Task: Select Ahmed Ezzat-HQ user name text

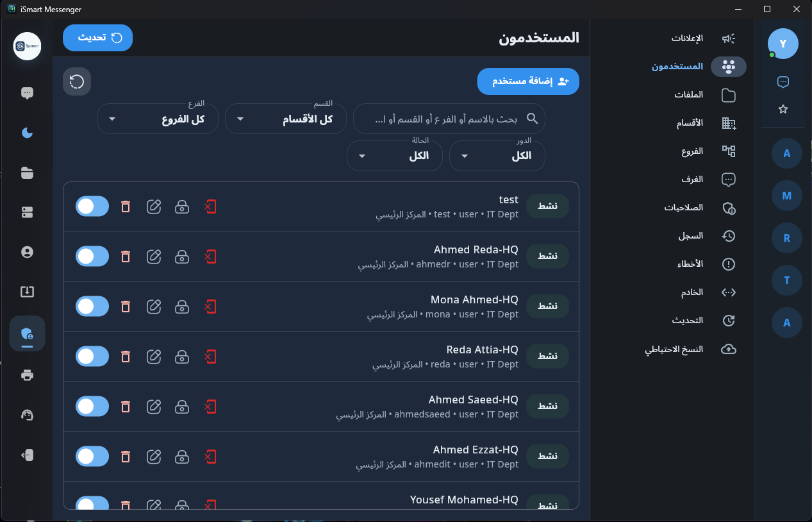Action: point(476,450)
